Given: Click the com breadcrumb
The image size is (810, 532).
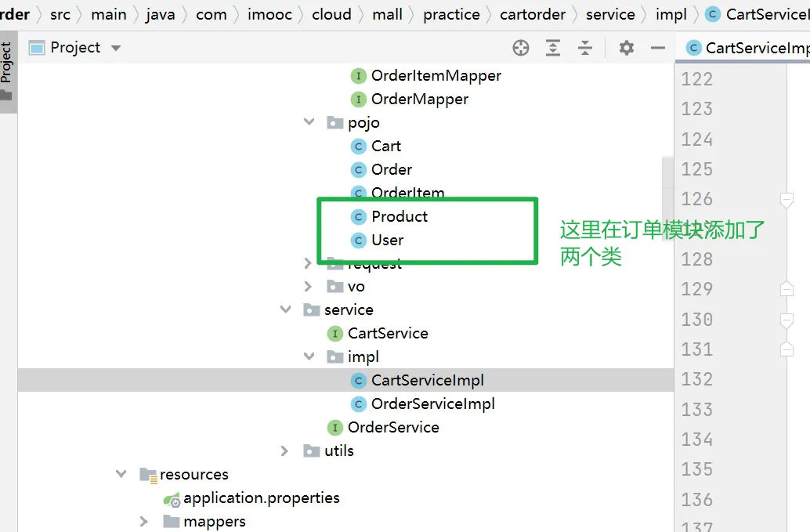Looking at the screenshot, I should [212, 14].
